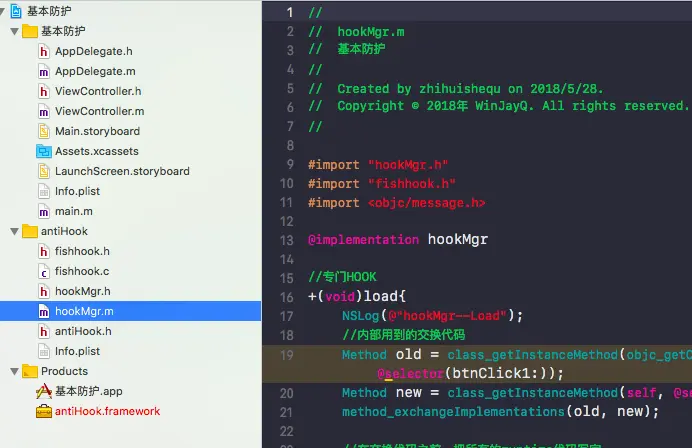Click the hookMgr class name on line 13
The height and width of the screenshot is (448, 692).
[458, 240]
